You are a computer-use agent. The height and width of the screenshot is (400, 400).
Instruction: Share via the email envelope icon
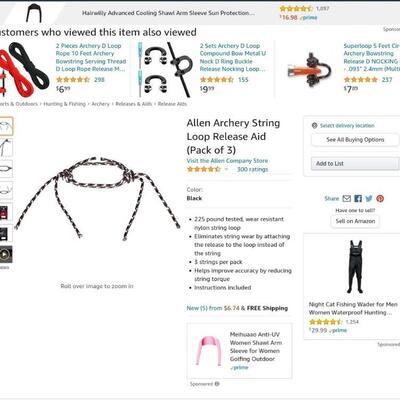[347, 199]
